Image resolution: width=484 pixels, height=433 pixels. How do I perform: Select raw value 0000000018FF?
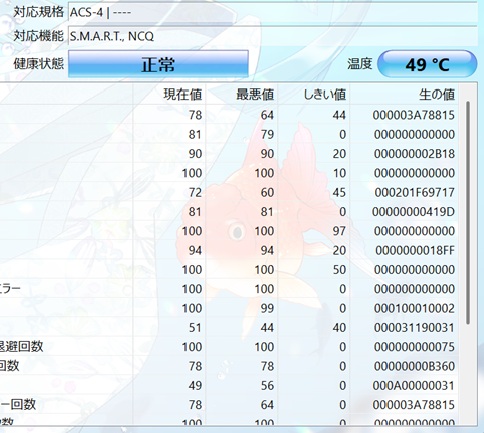[x=415, y=250]
